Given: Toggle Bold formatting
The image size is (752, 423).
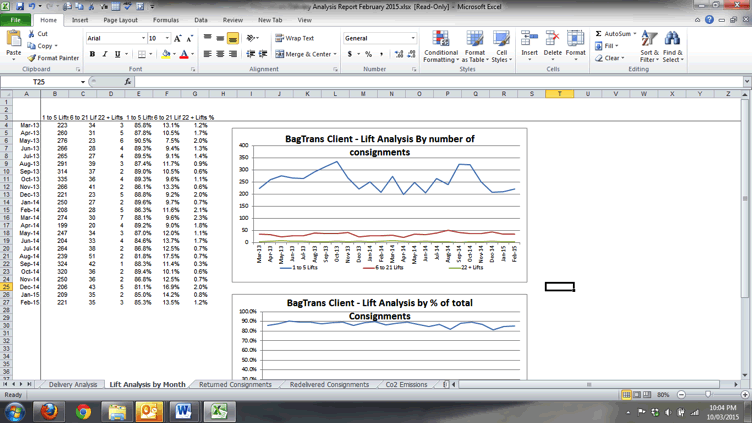Looking at the screenshot, I should pyautogui.click(x=92, y=54).
